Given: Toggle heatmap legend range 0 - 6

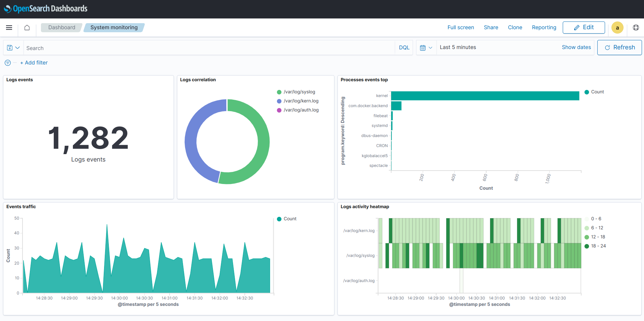Looking at the screenshot, I should click(x=593, y=219).
